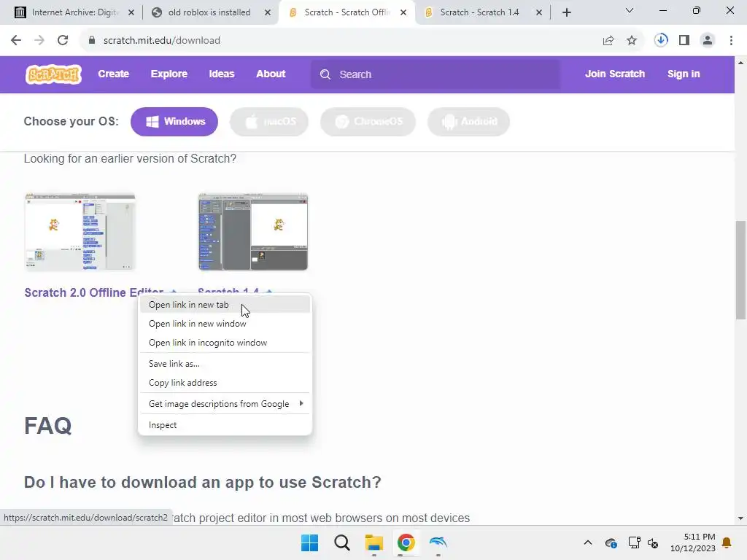747x560 pixels.
Task: Choose Open link in new tab
Action: 225,305
